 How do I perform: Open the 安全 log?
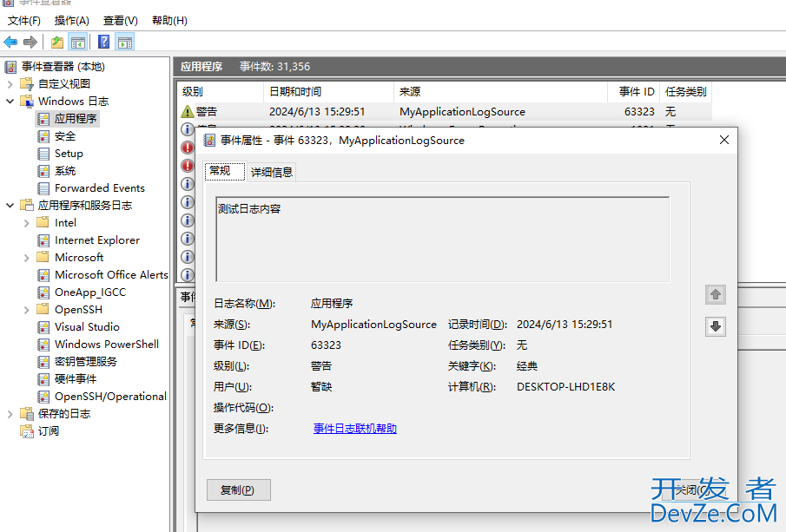pos(64,136)
